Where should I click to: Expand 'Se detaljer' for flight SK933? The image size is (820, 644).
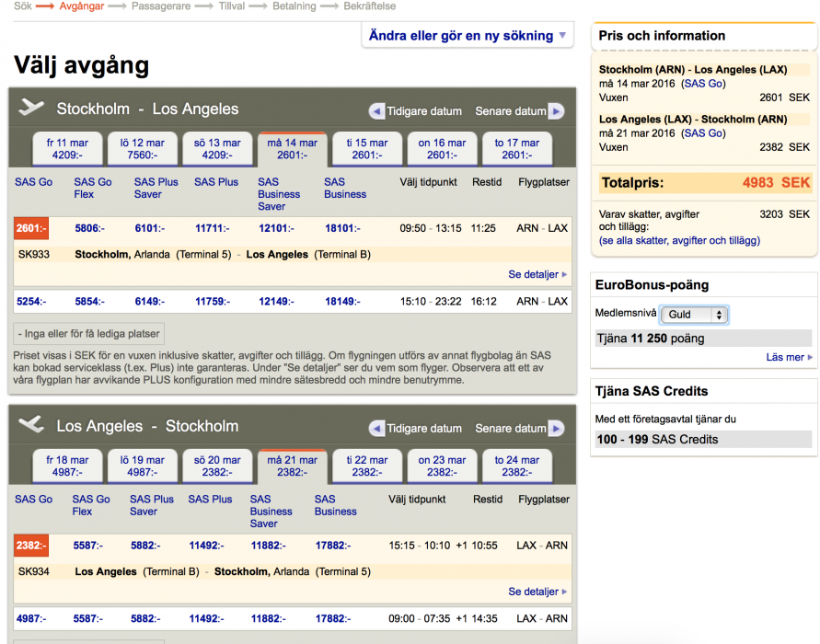[537, 274]
